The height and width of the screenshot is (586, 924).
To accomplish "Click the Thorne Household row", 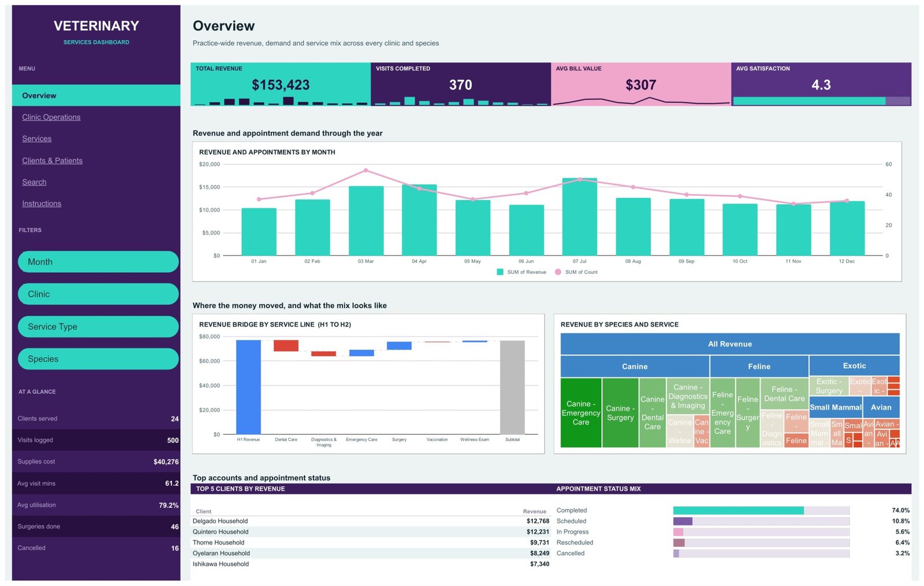I will 371,543.
